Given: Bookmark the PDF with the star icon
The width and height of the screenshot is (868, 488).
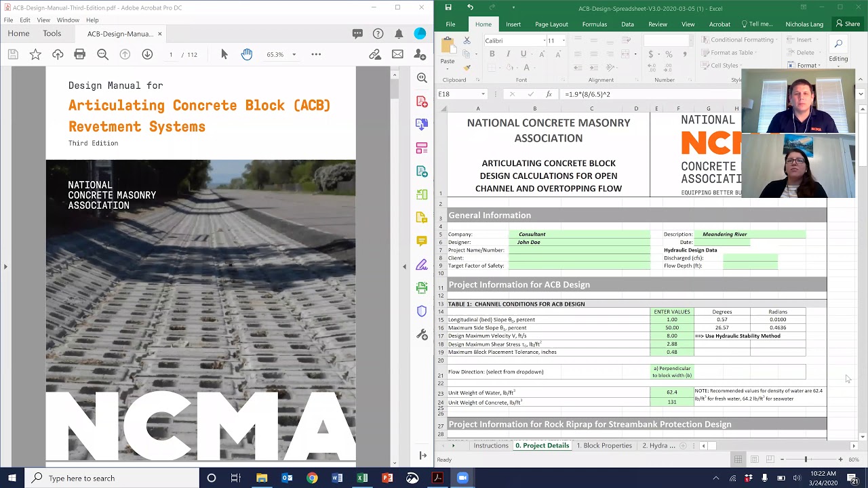Looking at the screenshot, I should pos(35,54).
